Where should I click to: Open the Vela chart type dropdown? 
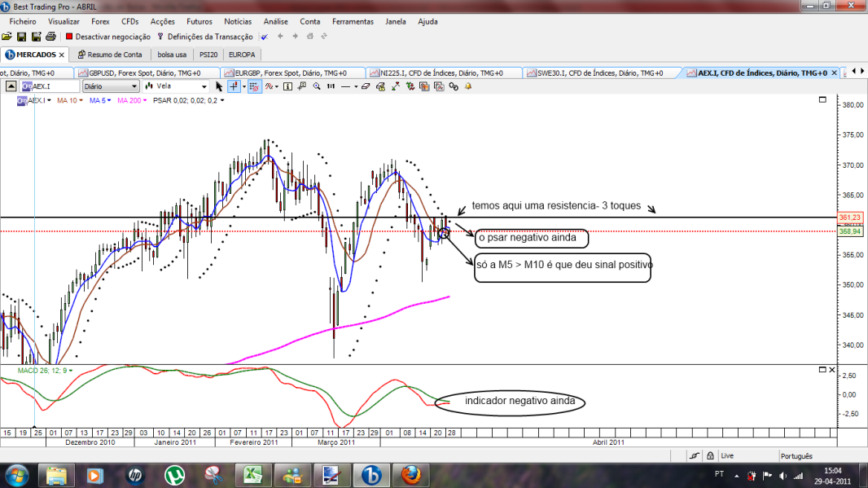(176, 86)
